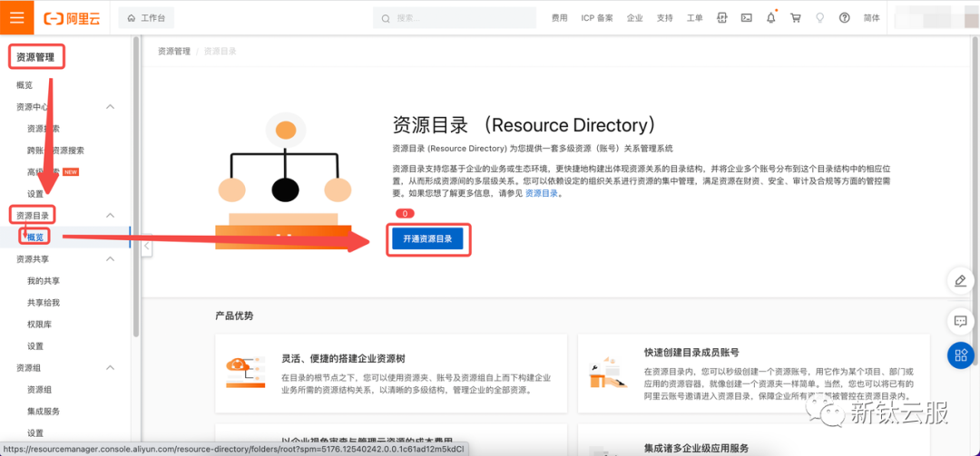Click the edit pencil floating icon
Image resolution: width=980 pixels, height=456 pixels.
point(961,281)
